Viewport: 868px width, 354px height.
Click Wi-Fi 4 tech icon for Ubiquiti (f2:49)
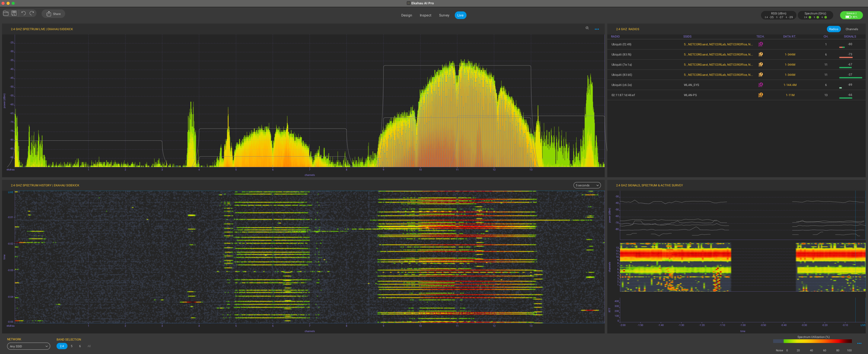[x=760, y=44]
